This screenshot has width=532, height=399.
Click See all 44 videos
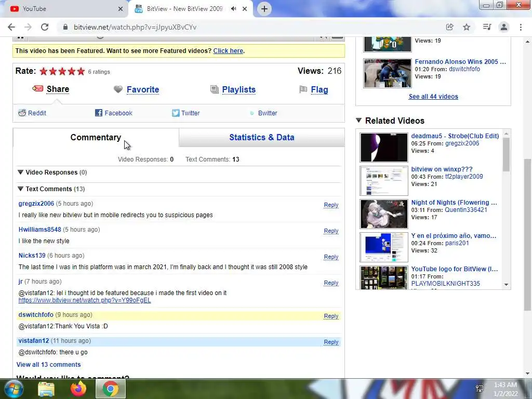(x=433, y=97)
